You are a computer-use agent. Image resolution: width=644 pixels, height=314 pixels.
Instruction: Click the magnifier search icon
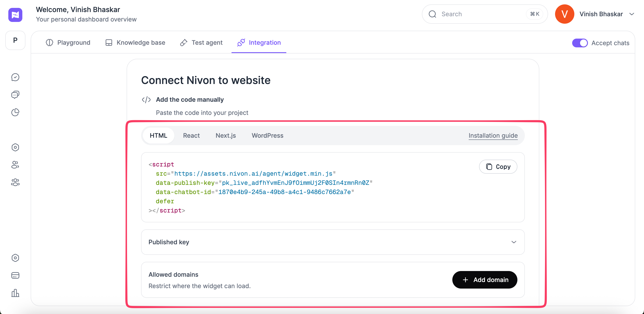[x=432, y=14]
